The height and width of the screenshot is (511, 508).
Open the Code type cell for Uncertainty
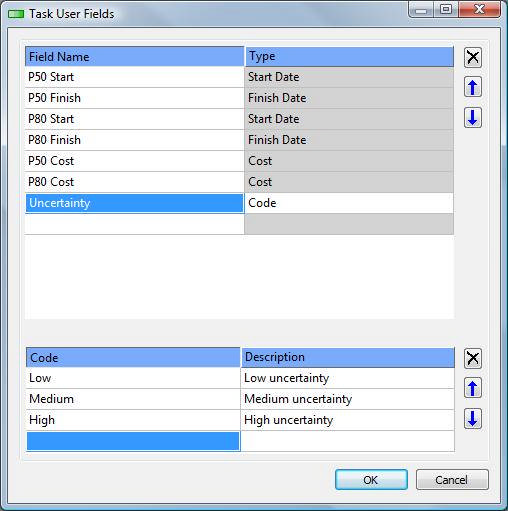point(349,203)
